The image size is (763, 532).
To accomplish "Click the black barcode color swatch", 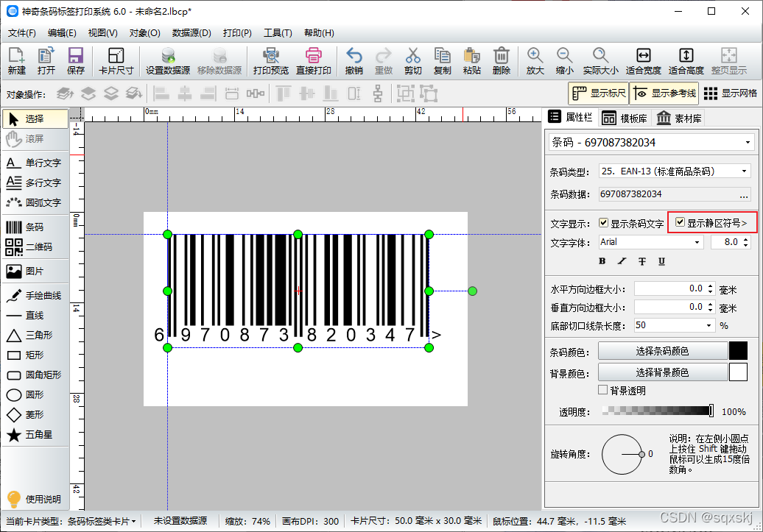I will click(738, 351).
